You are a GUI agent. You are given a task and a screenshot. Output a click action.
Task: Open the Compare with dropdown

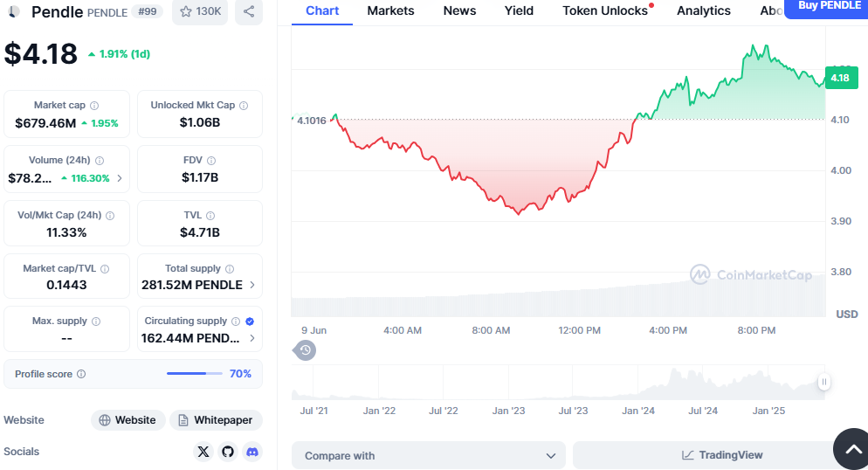429,455
